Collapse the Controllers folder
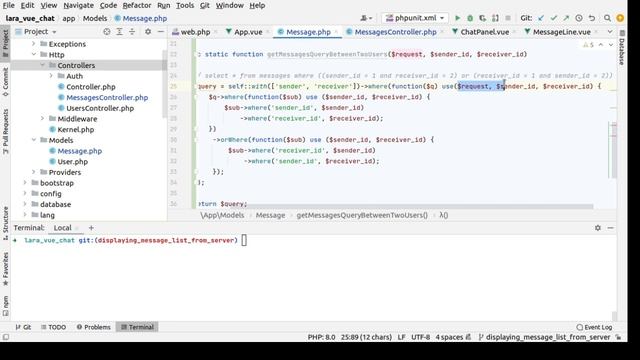The height and width of the screenshot is (360, 640). pos(42,65)
